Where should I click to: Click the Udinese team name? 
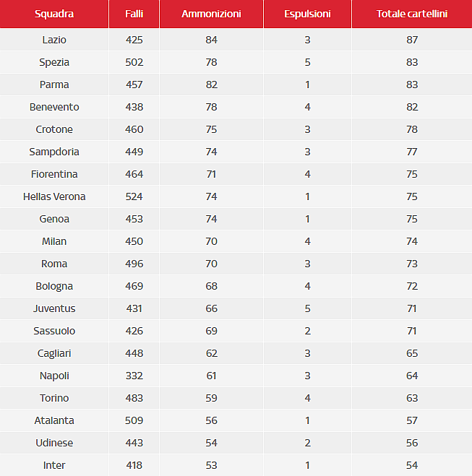coord(54,443)
